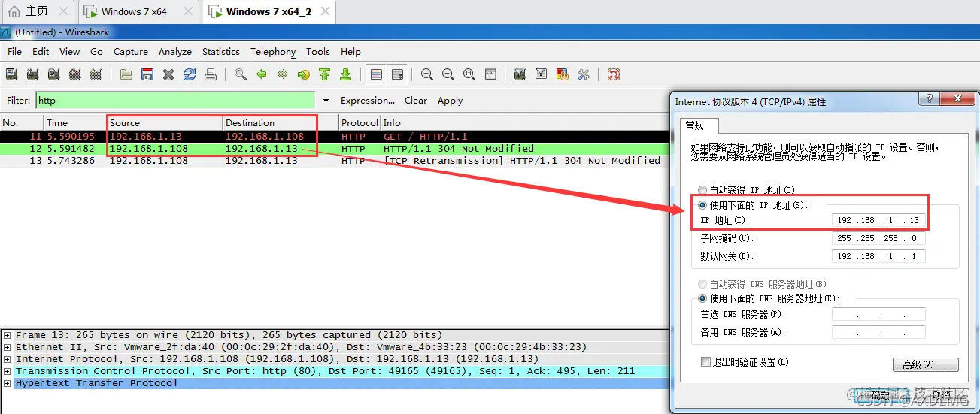The image size is (980, 414).
Task: Save the capture file with floppy icon
Action: (x=147, y=74)
